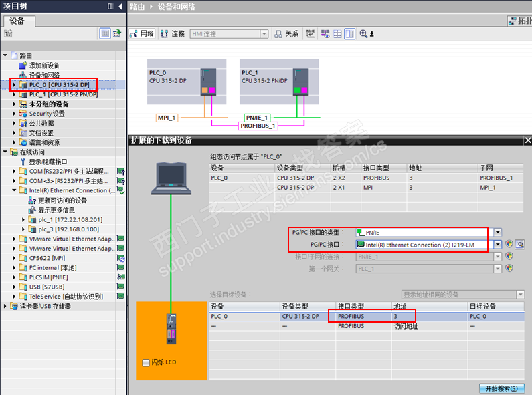Screen dimensions: 532x395
Task: Open PG/PC 接口 dropdown arrow
Action: point(497,244)
